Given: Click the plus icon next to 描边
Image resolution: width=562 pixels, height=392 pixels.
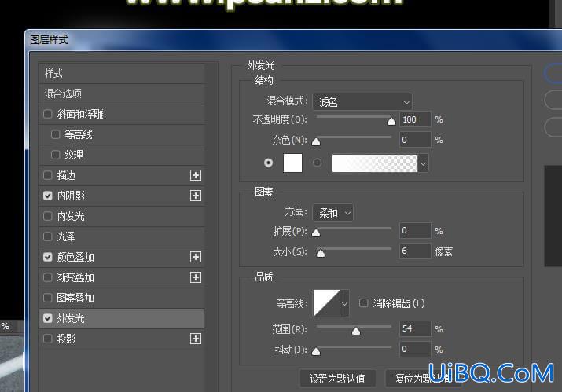Looking at the screenshot, I should click(x=196, y=175).
